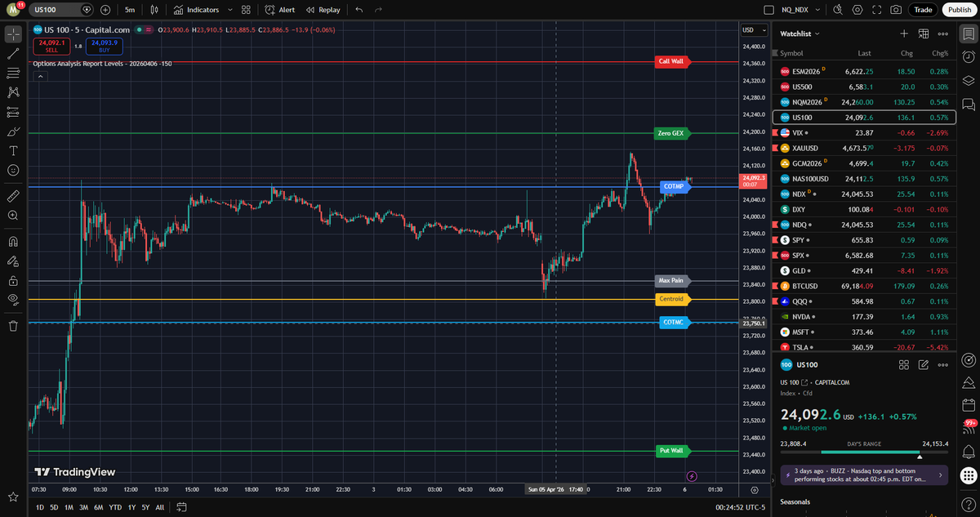Click the US100 symbol search box

[x=63, y=10]
